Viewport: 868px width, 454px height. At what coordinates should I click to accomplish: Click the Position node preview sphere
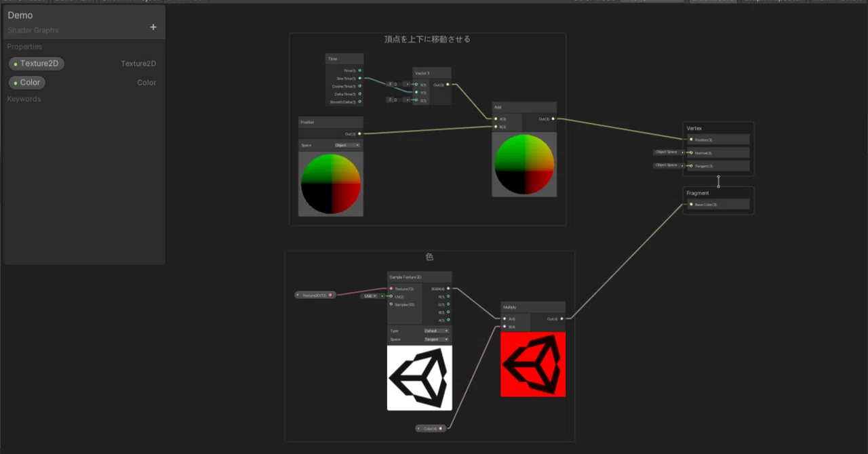click(x=331, y=184)
